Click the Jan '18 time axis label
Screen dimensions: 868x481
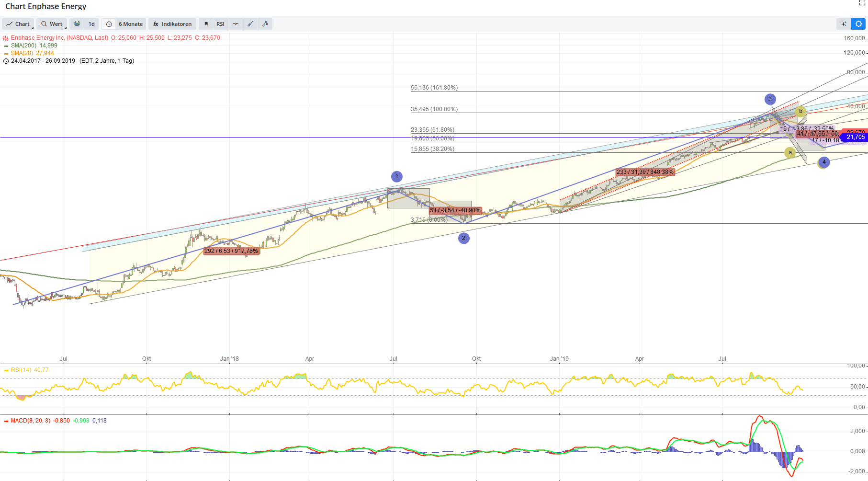pyautogui.click(x=229, y=359)
